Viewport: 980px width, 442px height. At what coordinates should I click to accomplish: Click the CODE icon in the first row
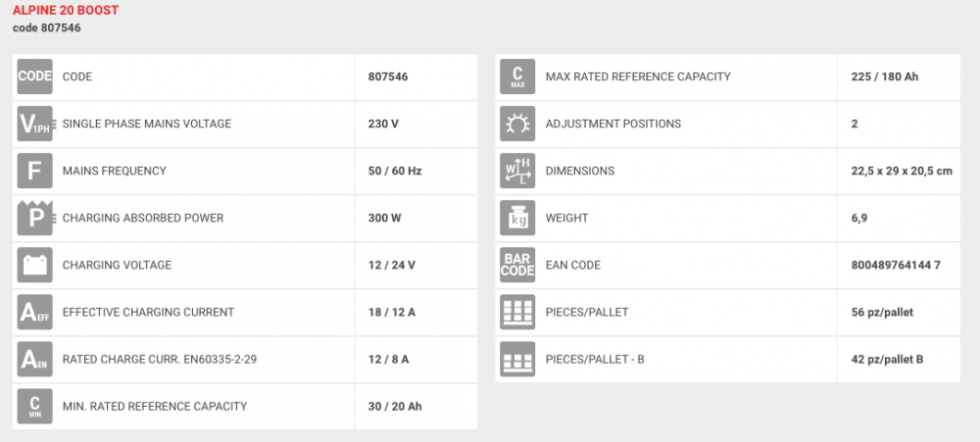coord(34,76)
